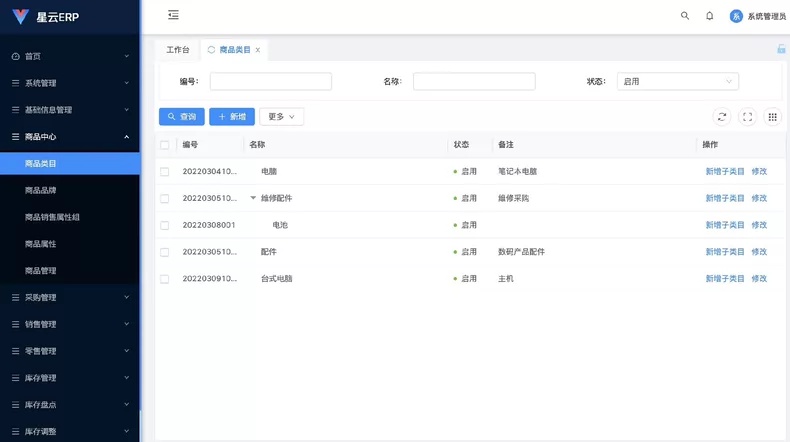Open notifications bell icon
The image size is (790, 442).
click(709, 16)
